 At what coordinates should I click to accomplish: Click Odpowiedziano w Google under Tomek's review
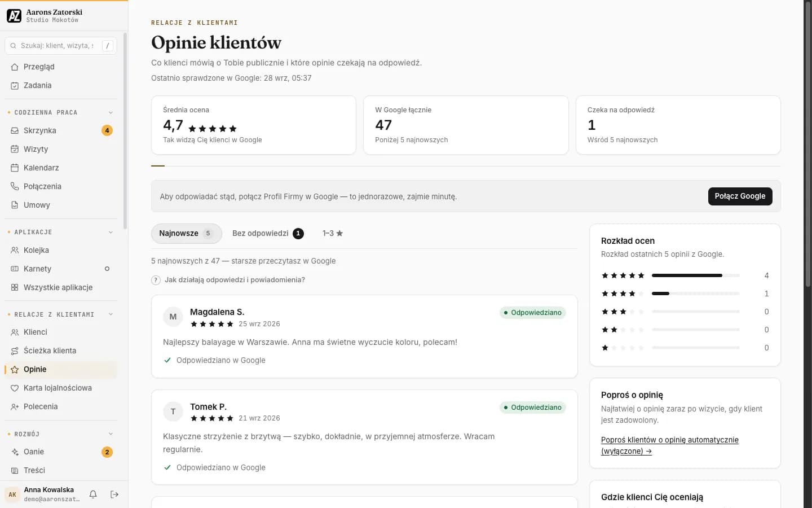tap(220, 467)
